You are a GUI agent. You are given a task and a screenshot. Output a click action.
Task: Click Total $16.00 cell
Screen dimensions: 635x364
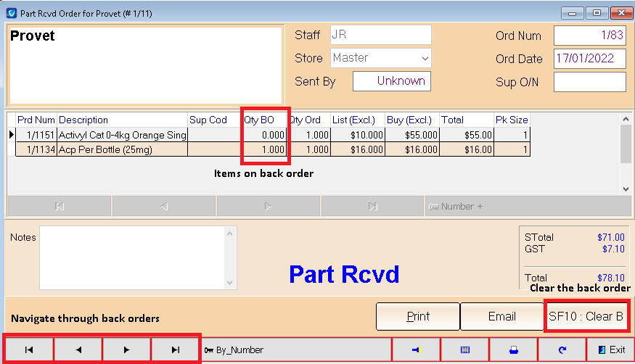click(x=466, y=149)
